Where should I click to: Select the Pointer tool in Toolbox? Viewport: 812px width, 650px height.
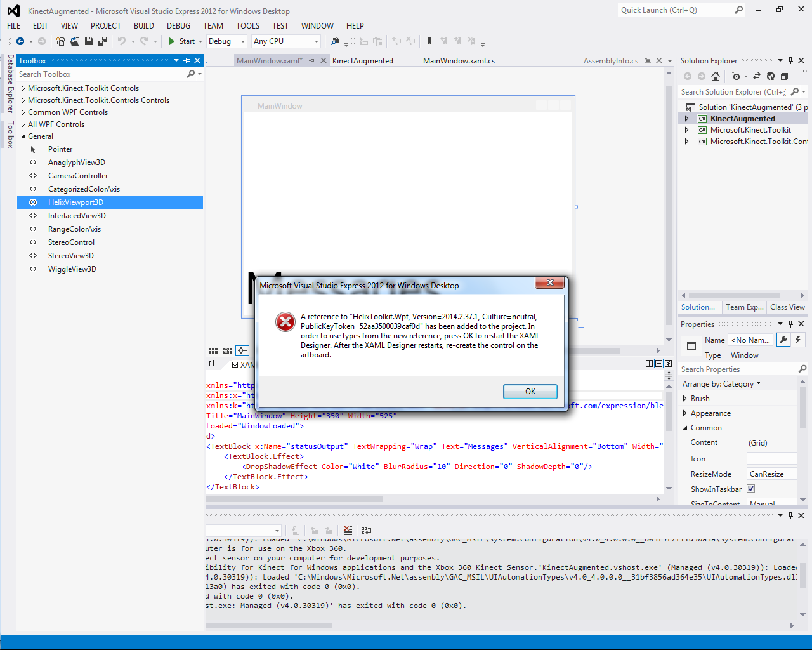pyautogui.click(x=110, y=149)
